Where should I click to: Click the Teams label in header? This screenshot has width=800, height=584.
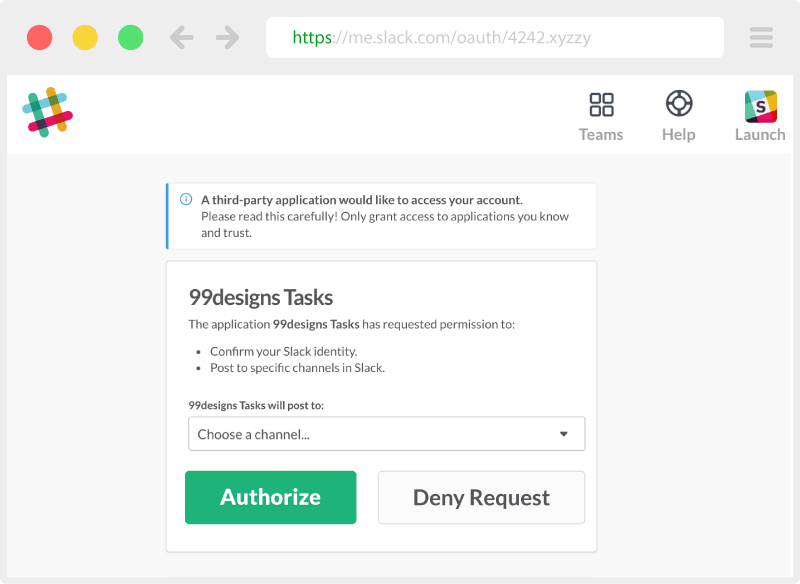601,135
